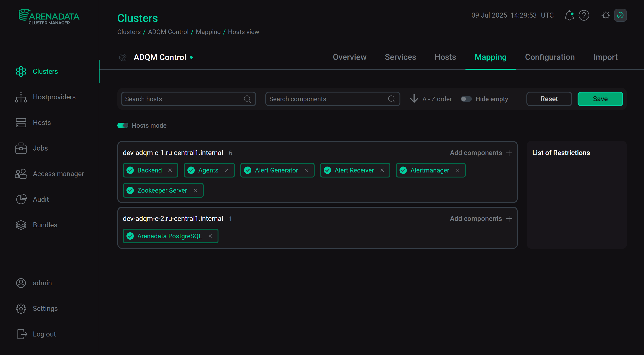644x355 pixels.
Task: Click the settings gear in the header
Action: point(605,15)
